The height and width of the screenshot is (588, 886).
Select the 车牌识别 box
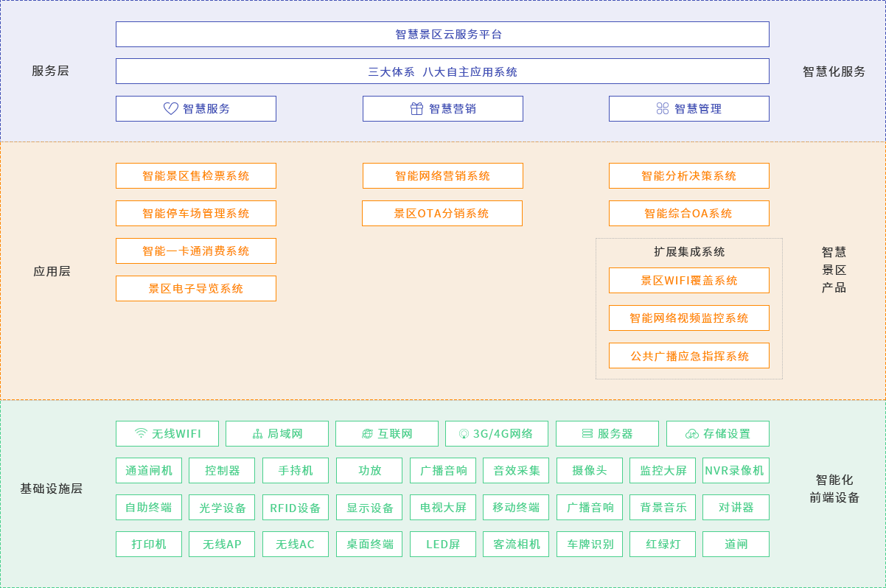pyautogui.click(x=589, y=544)
